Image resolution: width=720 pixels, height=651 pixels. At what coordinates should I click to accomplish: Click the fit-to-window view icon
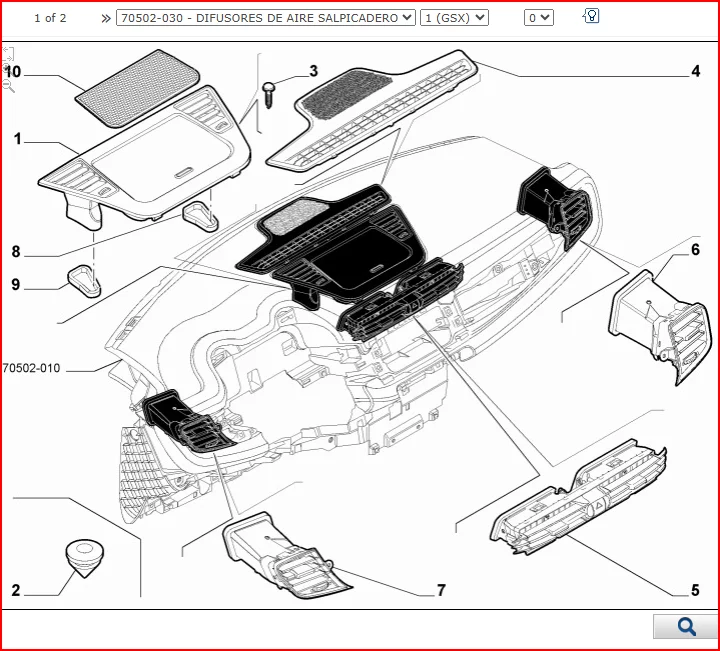[8, 53]
